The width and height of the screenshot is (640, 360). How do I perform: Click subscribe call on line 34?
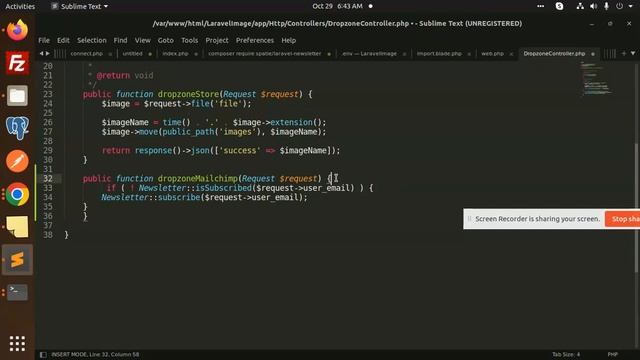[179, 197]
